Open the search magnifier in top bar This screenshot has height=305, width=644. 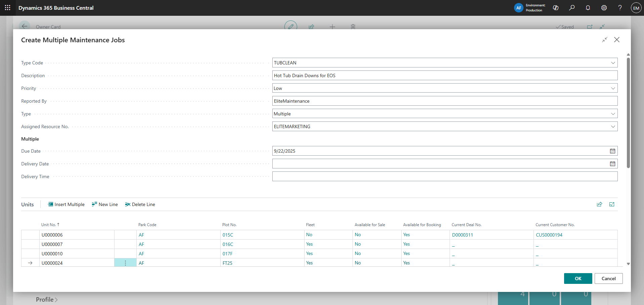tap(572, 8)
